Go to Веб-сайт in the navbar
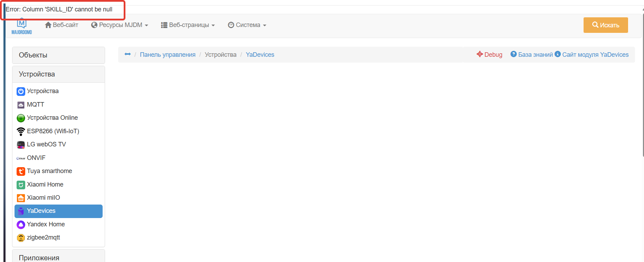Screen dimensions: 644x262 point(62,25)
